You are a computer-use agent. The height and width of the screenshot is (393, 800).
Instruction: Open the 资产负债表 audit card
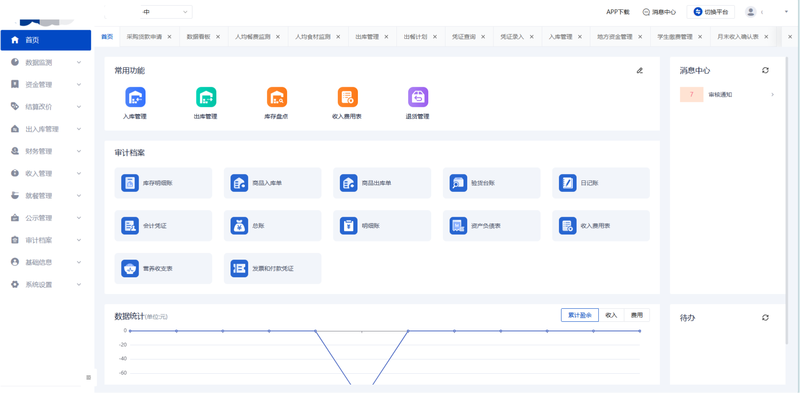pyautogui.click(x=491, y=226)
